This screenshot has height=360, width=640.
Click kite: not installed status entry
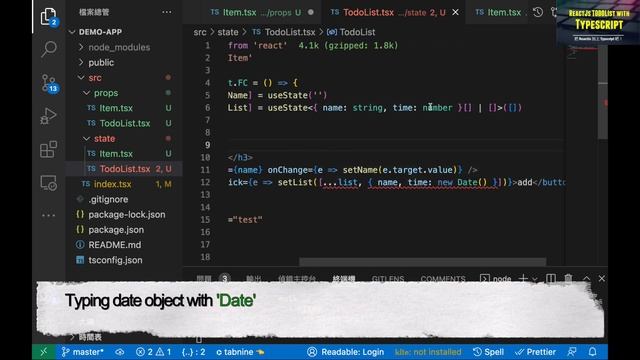click(x=428, y=352)
